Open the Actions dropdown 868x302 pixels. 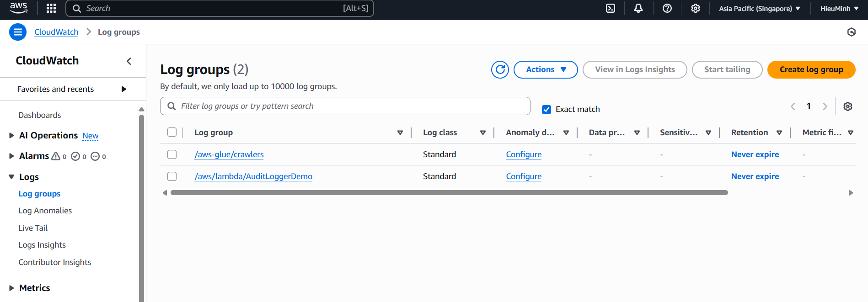[546, 69]
